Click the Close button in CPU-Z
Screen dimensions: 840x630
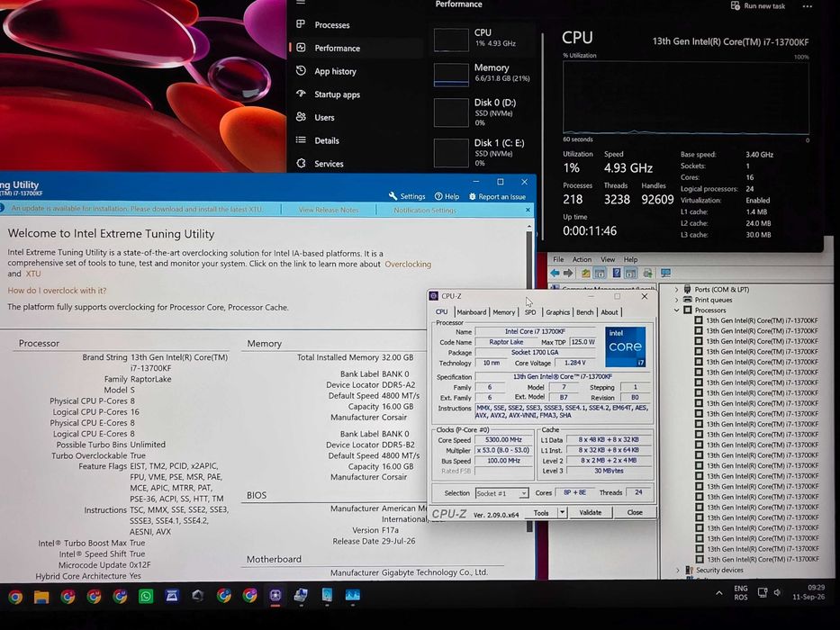coord(635,513)
